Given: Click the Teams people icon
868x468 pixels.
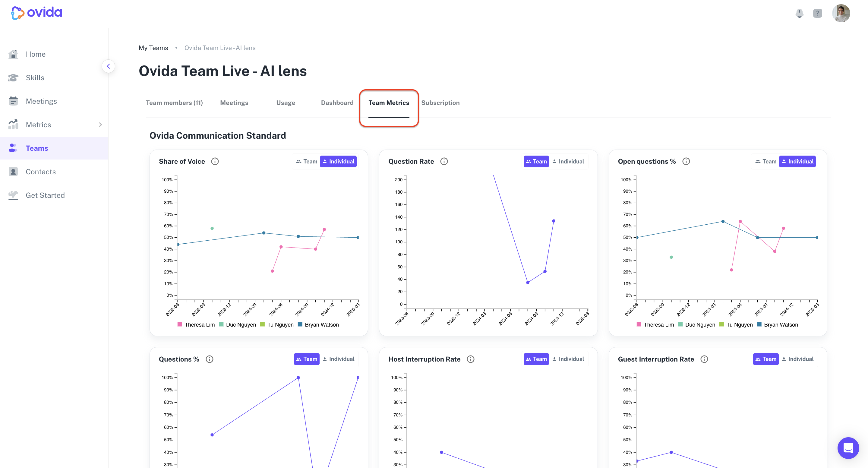Looking at the screenshot, I should (x=13, y=148).
